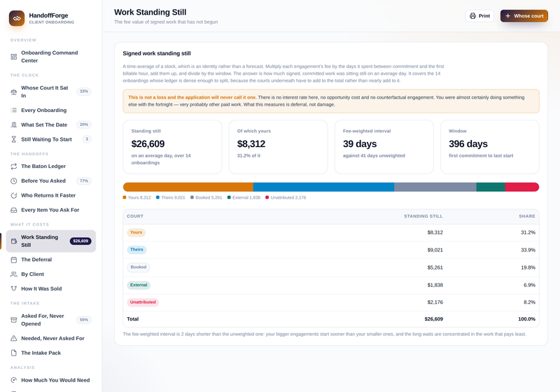Viewport: 560px width, 392px height.
Task: Click the Standing still $26,609 card
Action: click(x=172, y=147)
